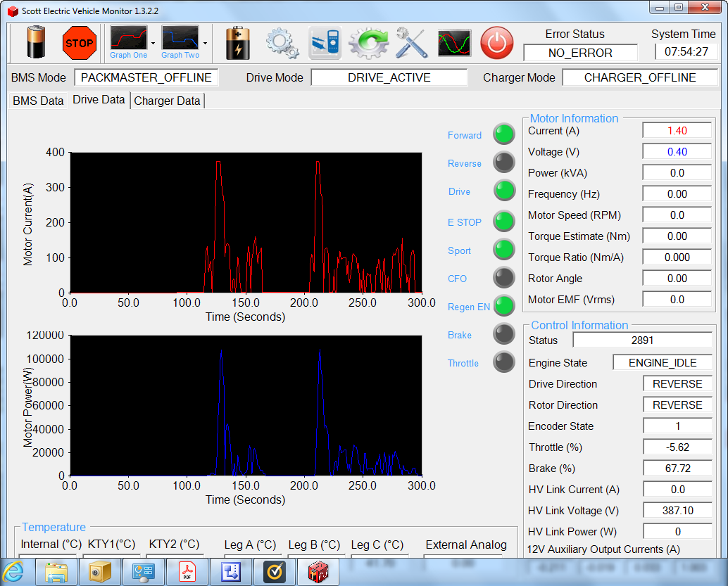Expand the Graph Two dropdown arrow
The height and width of the screenshot is (586, 728).
[x=204, y=43]
